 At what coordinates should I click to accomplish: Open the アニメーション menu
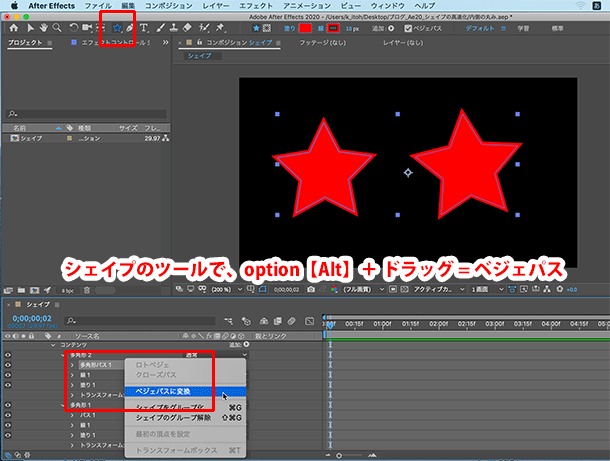(307, 6)
